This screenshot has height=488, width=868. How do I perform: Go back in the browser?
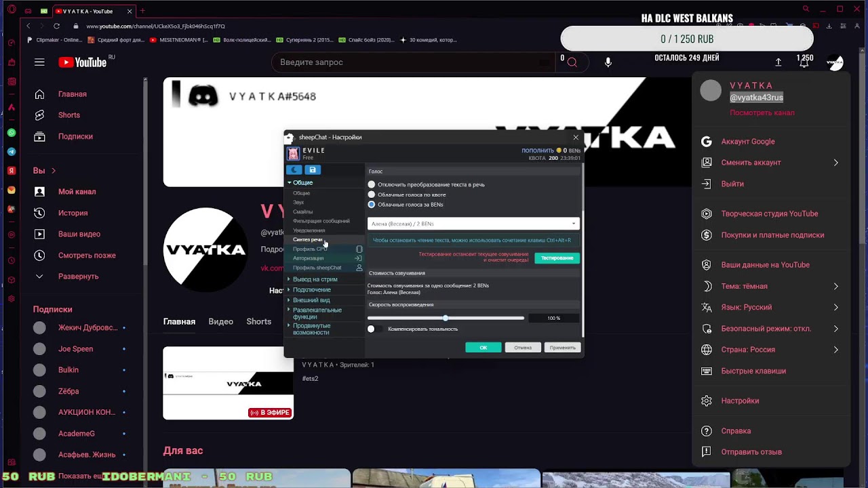pos(28,26)
